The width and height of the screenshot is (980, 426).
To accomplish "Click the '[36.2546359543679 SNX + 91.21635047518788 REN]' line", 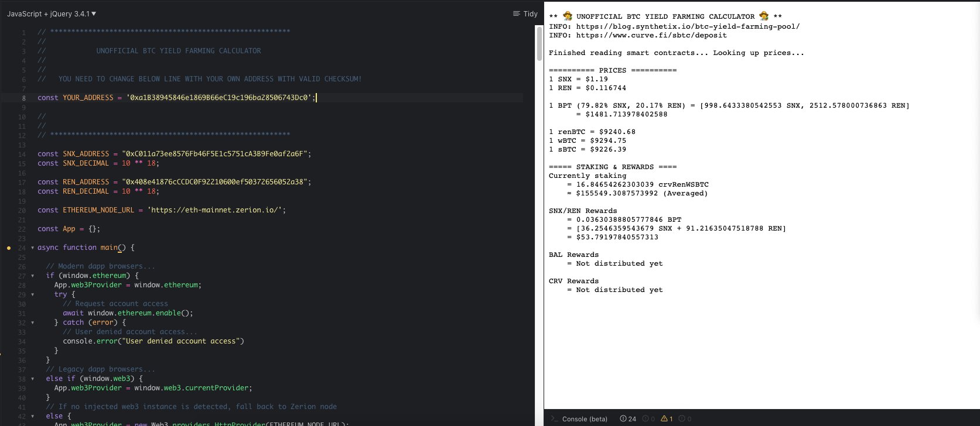I will (x=677, y=228).
